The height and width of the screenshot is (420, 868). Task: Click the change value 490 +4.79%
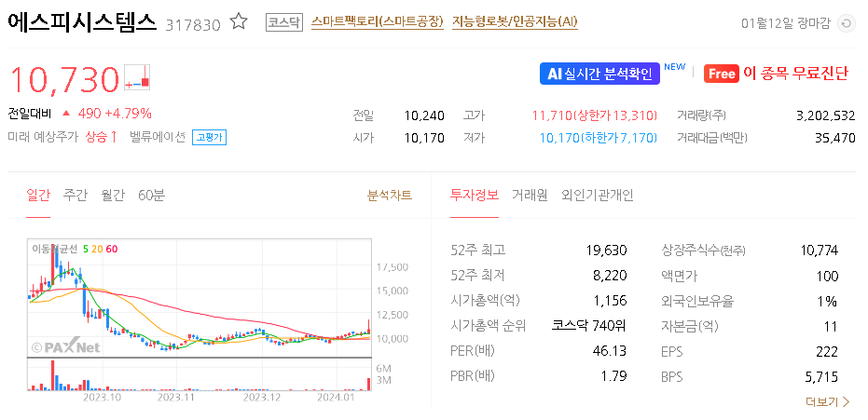pyautogui.click(x=115, y=114)
